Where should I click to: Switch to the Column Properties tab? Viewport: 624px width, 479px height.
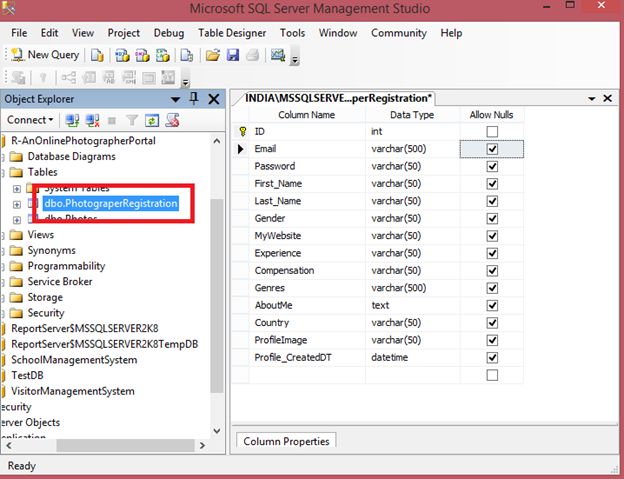click(286, 441)
